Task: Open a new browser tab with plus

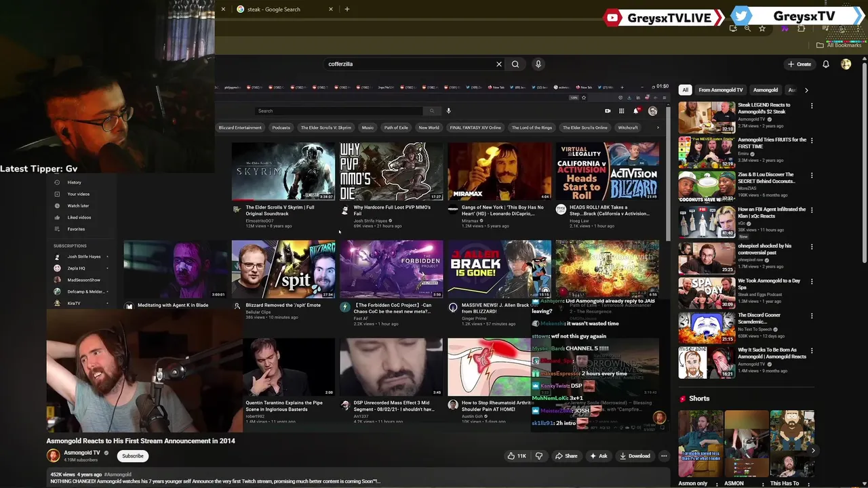Action: tap(347, 9)
